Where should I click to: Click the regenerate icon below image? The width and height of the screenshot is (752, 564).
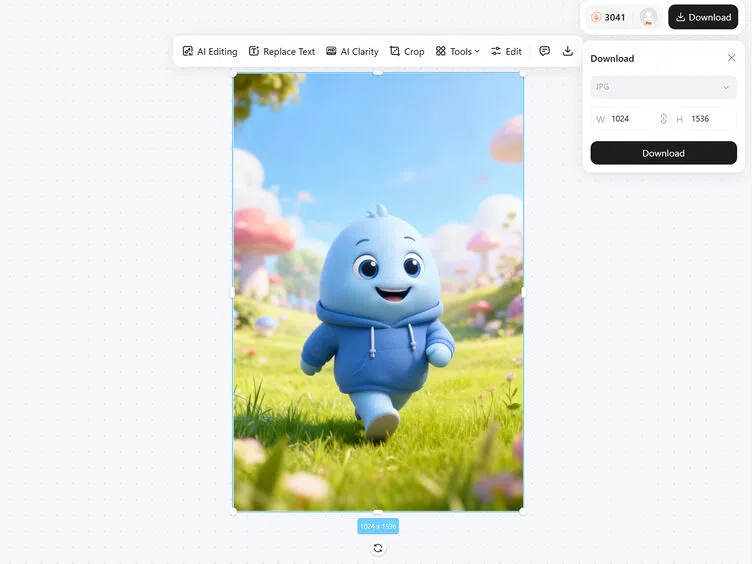click(x=378, y=548)
